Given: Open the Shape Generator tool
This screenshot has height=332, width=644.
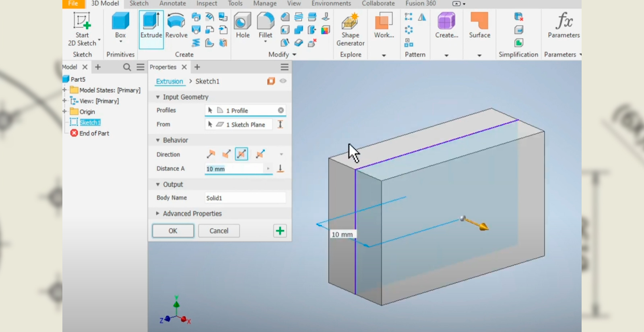Looking at the screenshot, I should click(x=350, y=22).
